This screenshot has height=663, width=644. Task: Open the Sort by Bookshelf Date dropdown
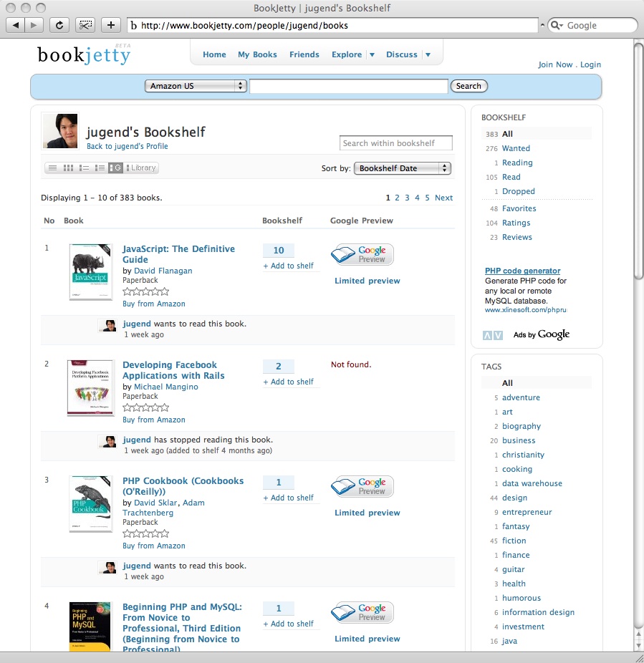tap(402, 168)
